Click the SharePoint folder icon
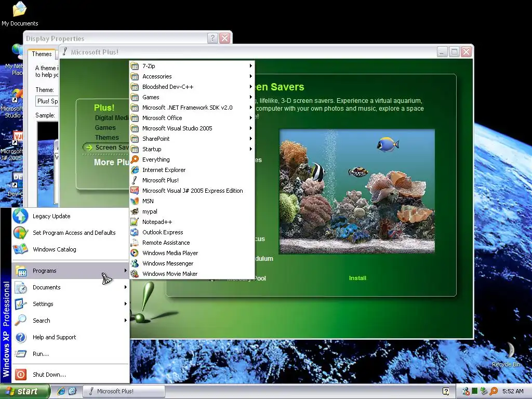 [135, 139]
